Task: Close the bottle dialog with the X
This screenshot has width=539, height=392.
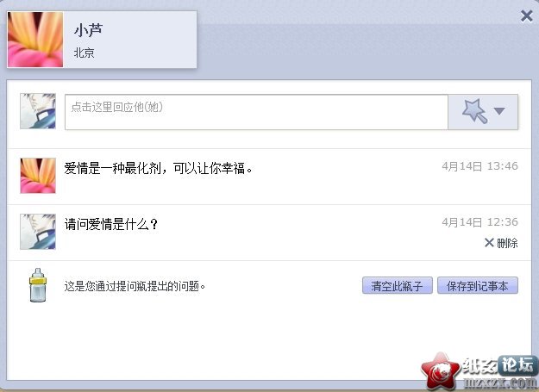Action: click(527, 16)
